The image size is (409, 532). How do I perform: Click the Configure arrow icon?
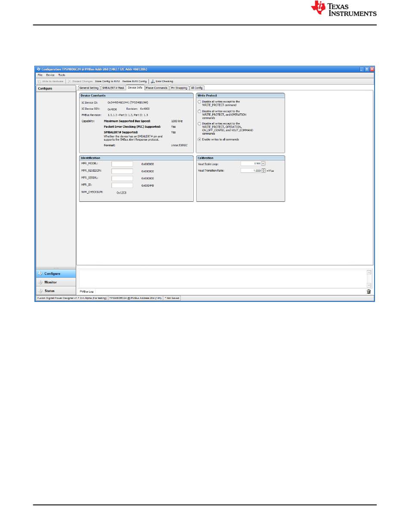click(40, 274)
